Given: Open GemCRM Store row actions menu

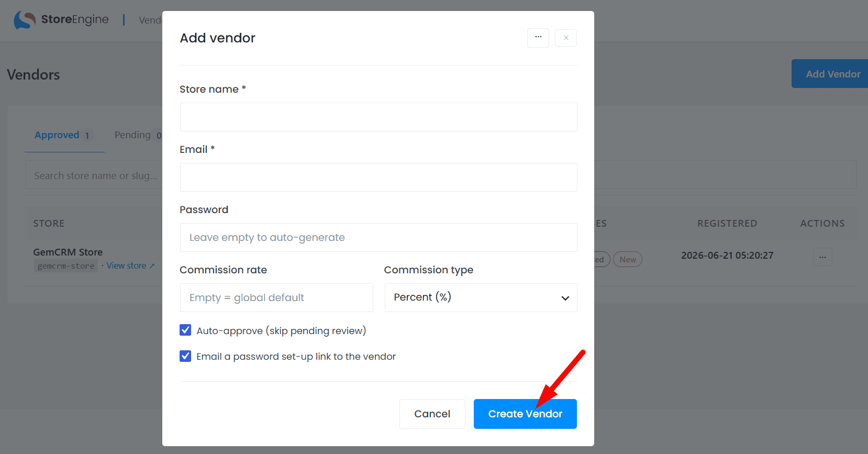Looking at the screenshot, I should (822, 257).
